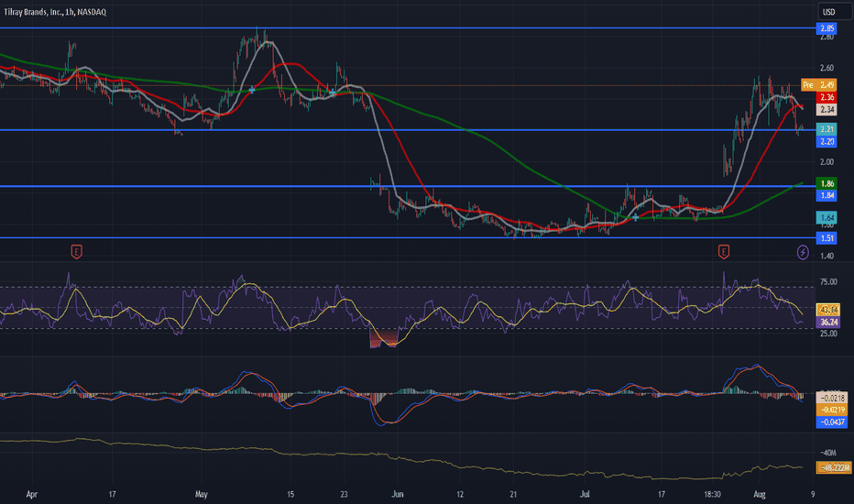
Task: Select the 2.85 horizontal line price label
Action: pyautogui.click(x=827, y=28)
